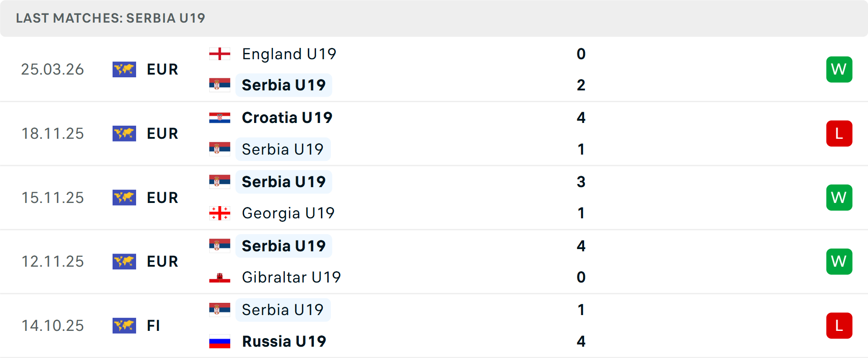Click the Gibraltar U19 flag icon
This screenshot has height=358, width=868.
tap(220, 277)
